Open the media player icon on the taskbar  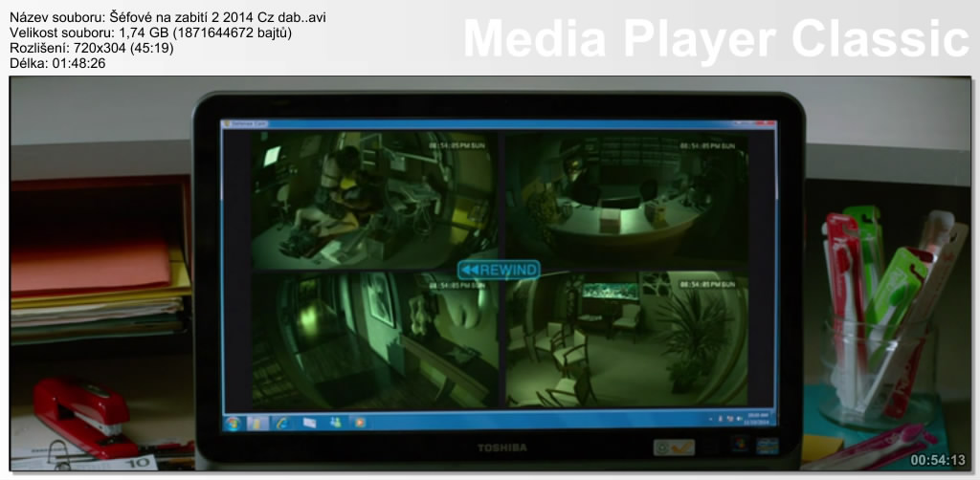[x=359, y=422]
